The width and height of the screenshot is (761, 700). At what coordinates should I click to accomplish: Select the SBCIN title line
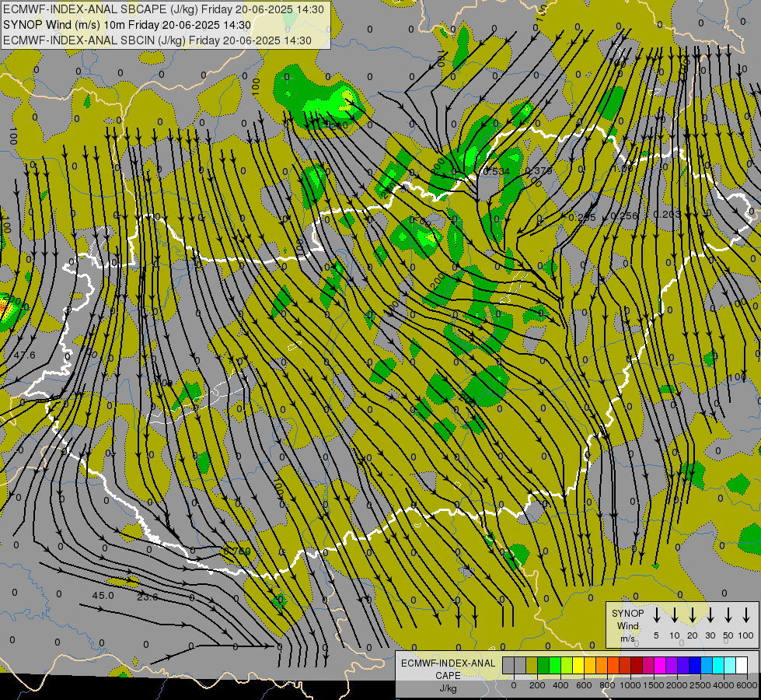157,40
